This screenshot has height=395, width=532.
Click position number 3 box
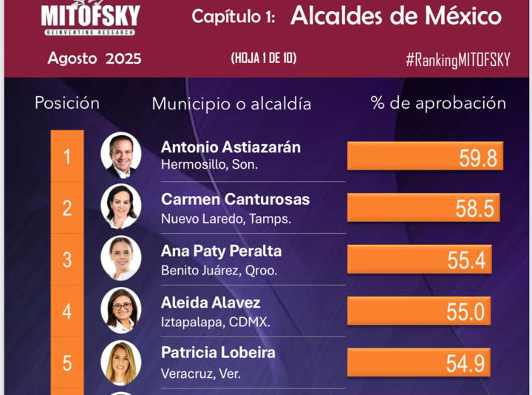67,260
